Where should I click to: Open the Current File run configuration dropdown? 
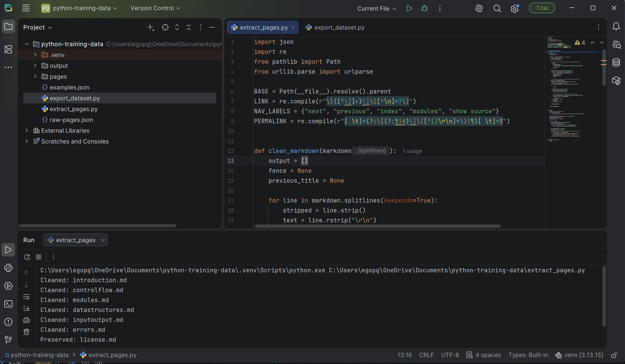click(377, 8)
